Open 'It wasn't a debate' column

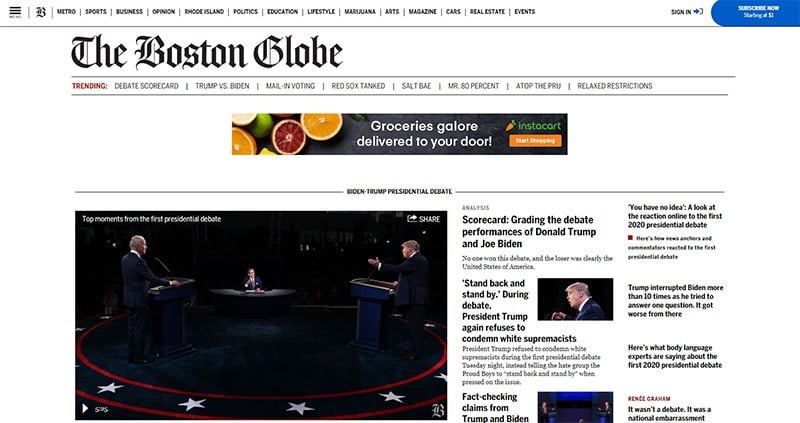(669, 413)
